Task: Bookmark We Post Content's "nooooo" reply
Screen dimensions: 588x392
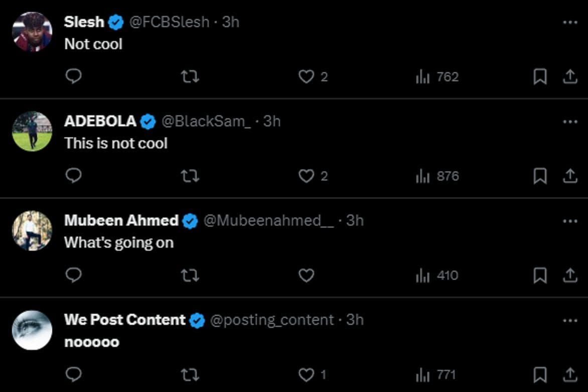Action: tap(541, 374)
